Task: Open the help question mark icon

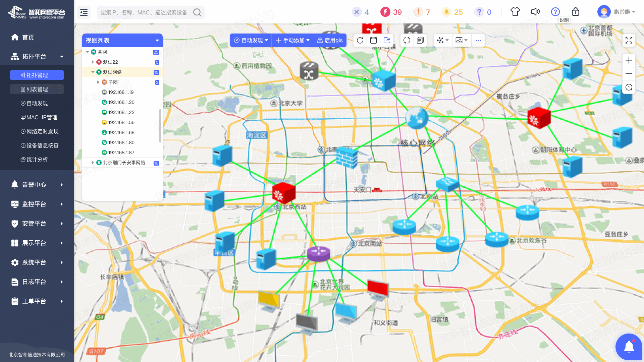Action: (555, 12)
